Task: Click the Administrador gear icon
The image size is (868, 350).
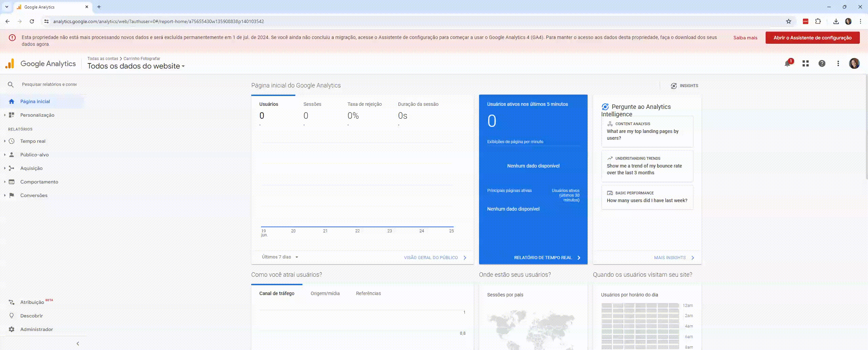Action: pyautogui.click(x=12, y=329)
